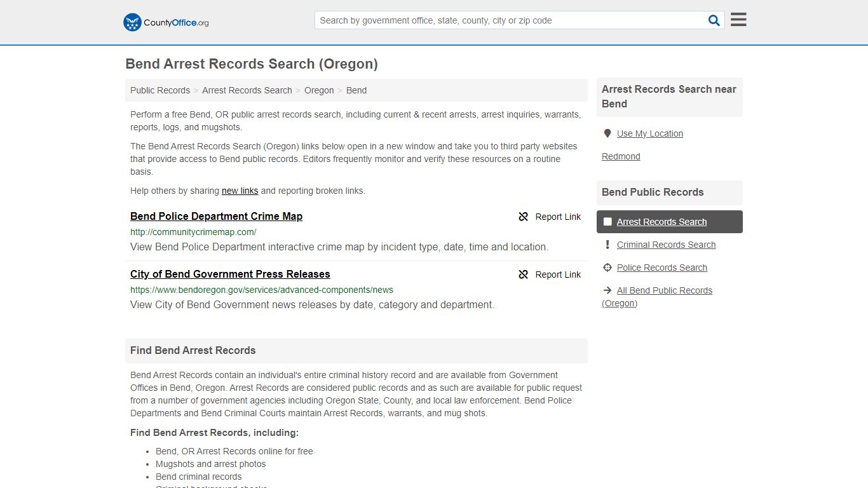The image size is (868, 488).
Task: Click 'Mugshots and arrest photos' list item
Action: [x=211, y=464]
